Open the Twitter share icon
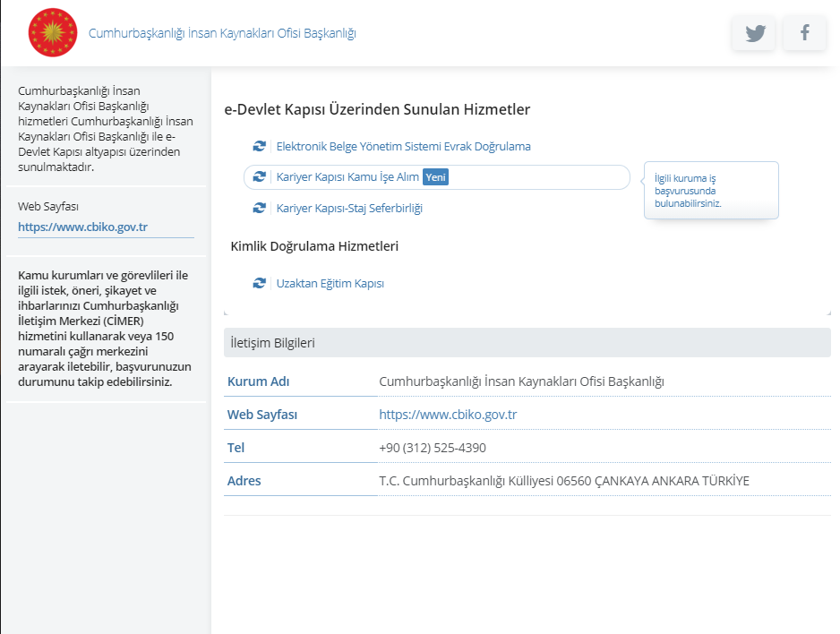 pyautogui.click(x=754, y=33)
